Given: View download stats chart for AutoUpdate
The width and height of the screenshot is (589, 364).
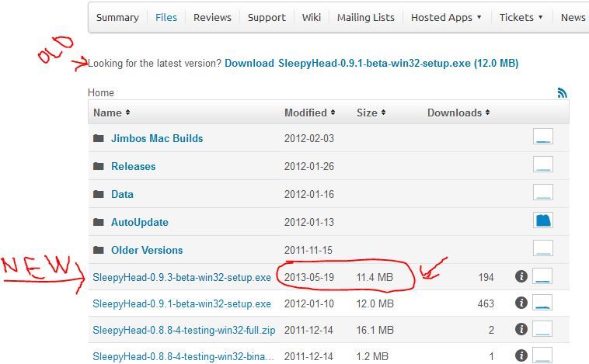Looking at the screenshot, I should (x=543, y=220).
